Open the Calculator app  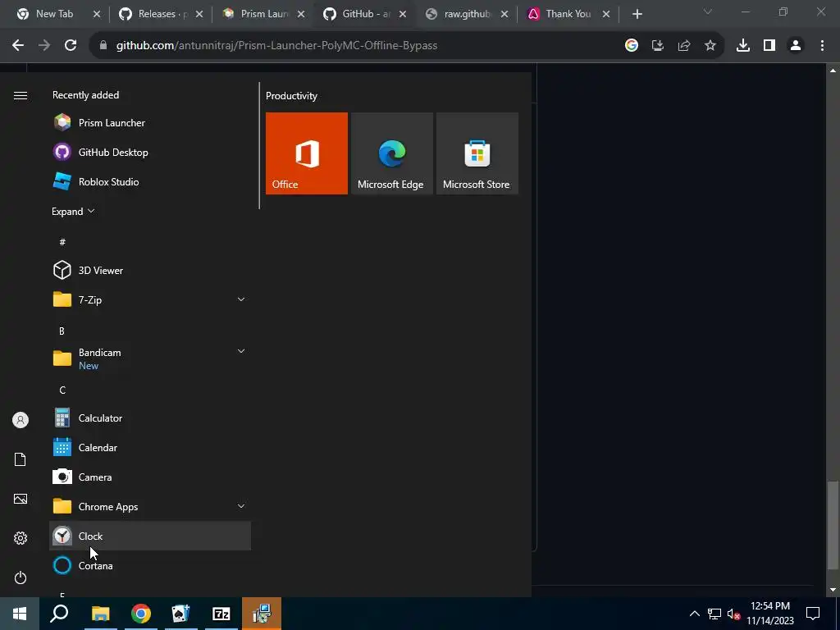(x=150, y=418)
